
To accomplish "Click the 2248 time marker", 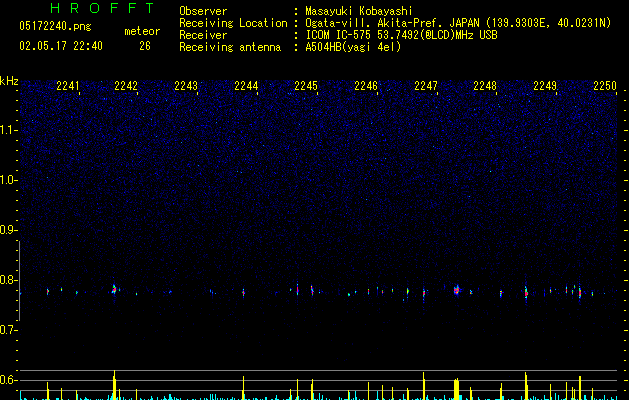I will [x=485, y=86].
